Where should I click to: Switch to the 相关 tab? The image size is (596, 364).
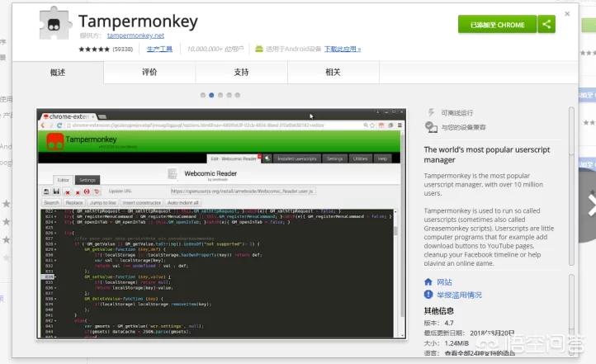(x=333, y=72)
